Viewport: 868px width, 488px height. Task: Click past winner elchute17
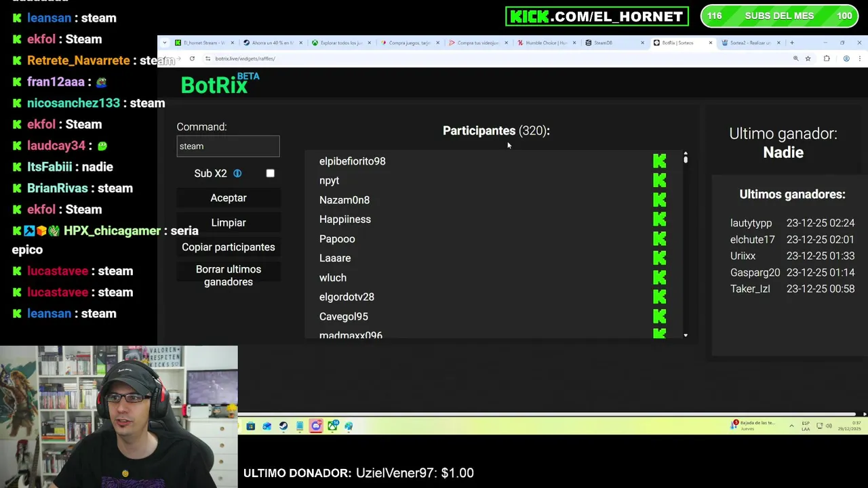tap(752, 239)
